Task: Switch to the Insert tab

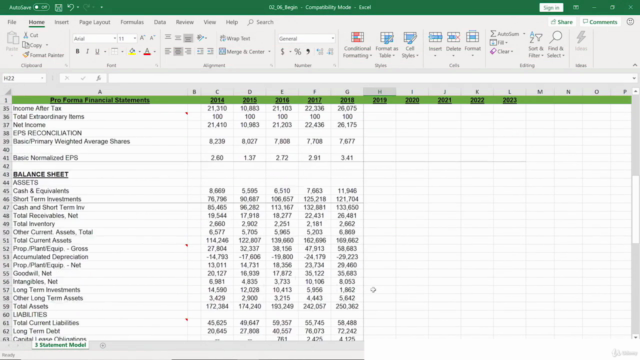Action: point(62,22)
